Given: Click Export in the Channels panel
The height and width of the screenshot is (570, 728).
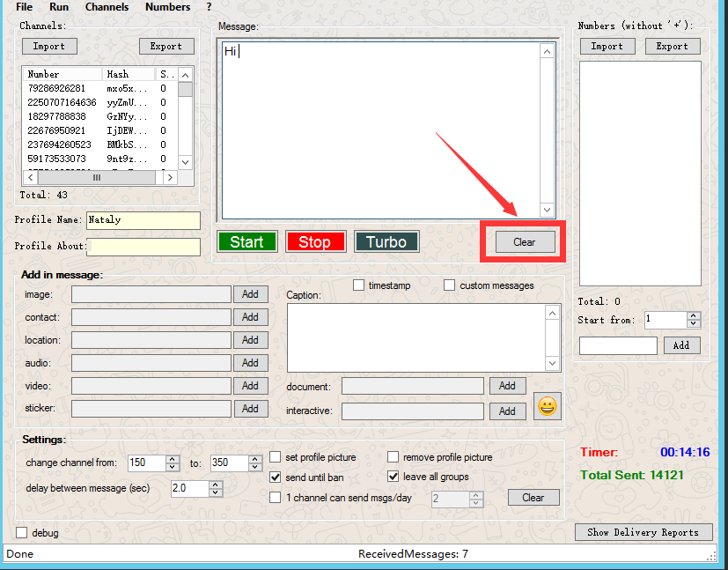Looking at the screenshot, I should 166,46.
